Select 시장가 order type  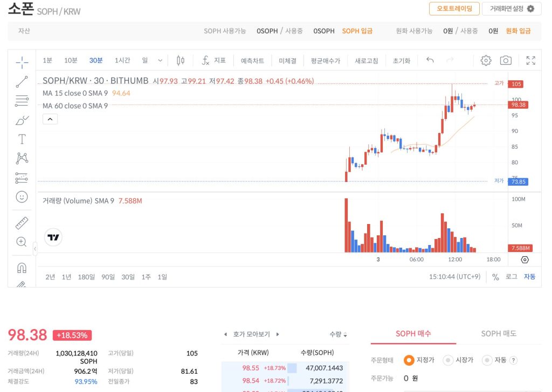pyautogui.click(x=458, y=360)
